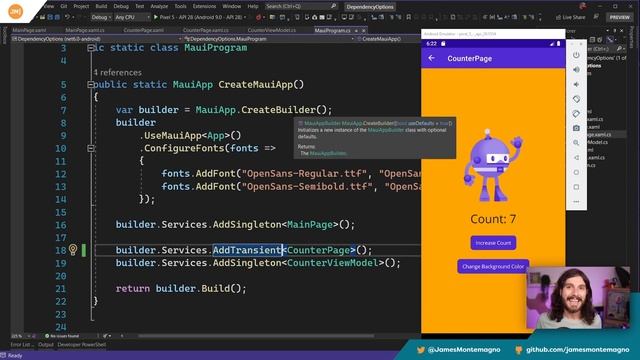Open the Tools menu
This screenshot has width=640, height=360.
point(180,6)
